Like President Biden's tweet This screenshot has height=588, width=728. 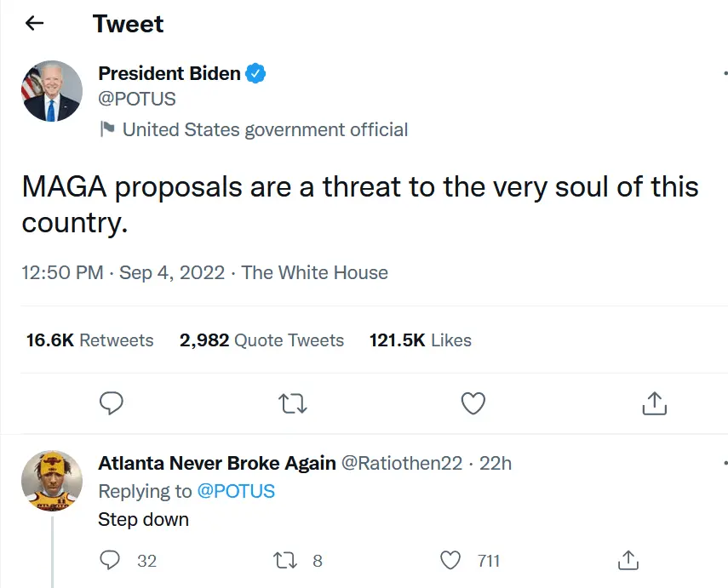click(x=473, y=403)
